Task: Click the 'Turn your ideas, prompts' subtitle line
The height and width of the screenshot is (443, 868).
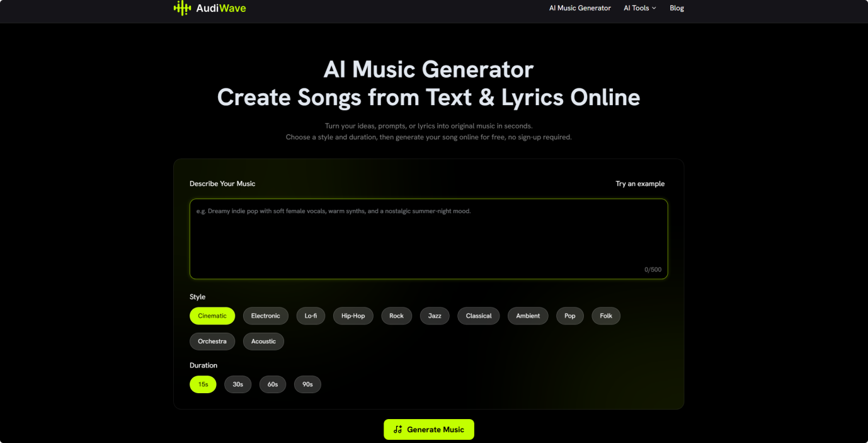Action: click(x=428, y=126)
